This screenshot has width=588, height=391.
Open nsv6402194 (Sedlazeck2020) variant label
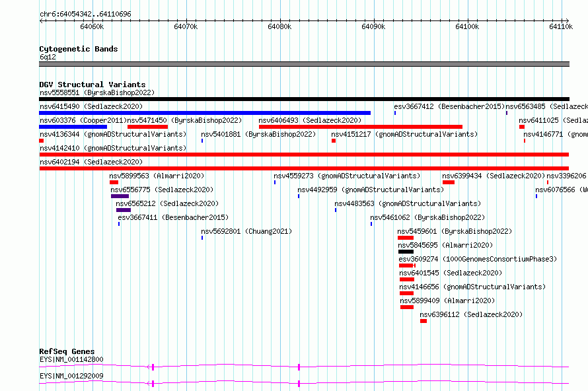coord(91,162)
